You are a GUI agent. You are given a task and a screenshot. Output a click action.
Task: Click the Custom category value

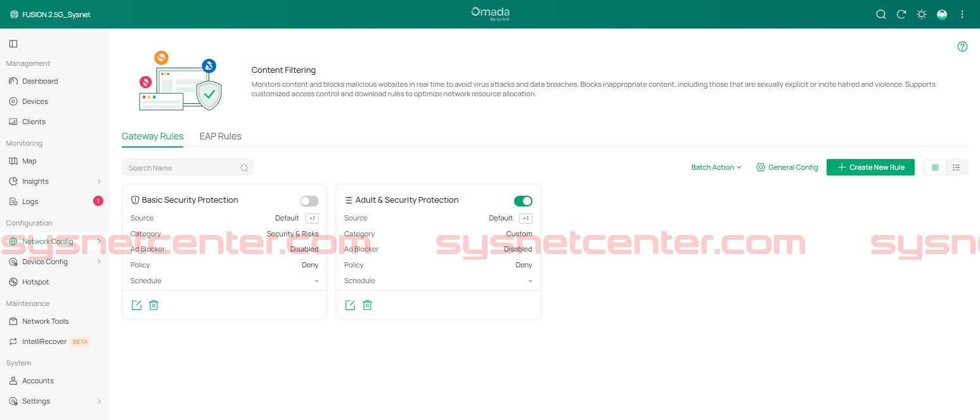[519, 234]
